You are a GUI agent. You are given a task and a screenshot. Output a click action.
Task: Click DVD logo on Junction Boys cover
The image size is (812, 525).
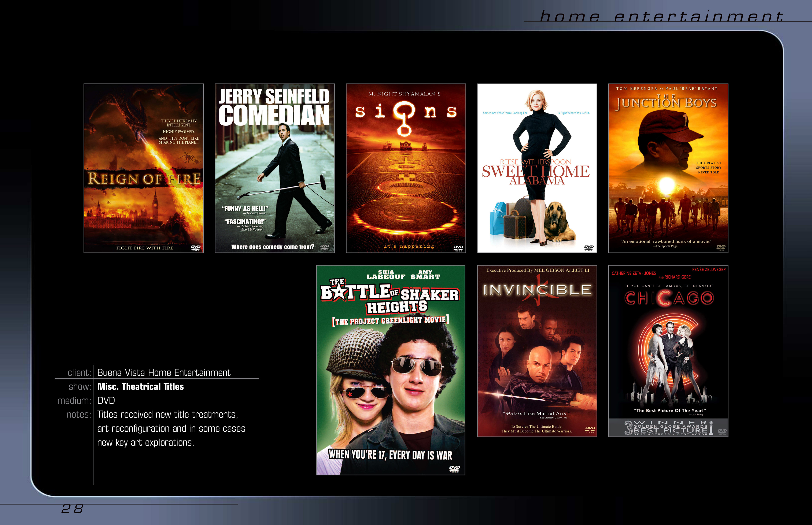pyautogui.click(x=721, y=248)
